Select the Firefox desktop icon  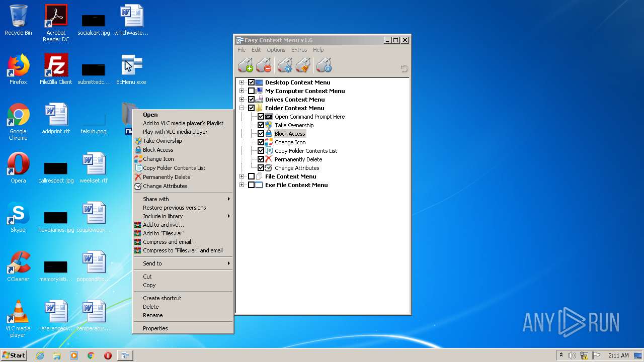click(x=18, y=69)
